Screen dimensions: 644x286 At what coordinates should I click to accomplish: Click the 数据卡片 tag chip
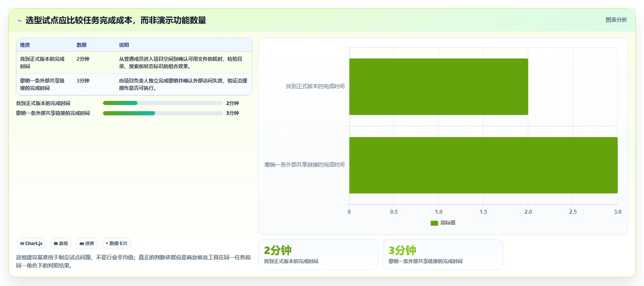(x=116, y=243)
